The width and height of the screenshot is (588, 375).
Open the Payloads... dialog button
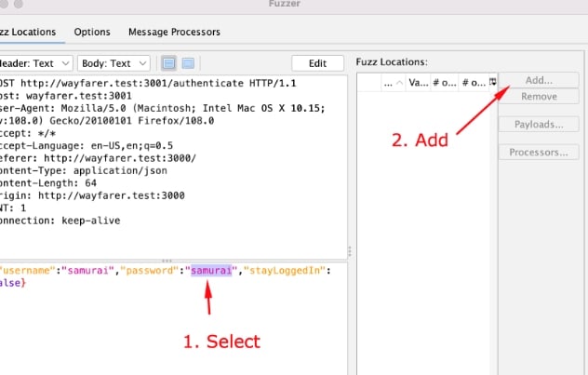point(539,124)
